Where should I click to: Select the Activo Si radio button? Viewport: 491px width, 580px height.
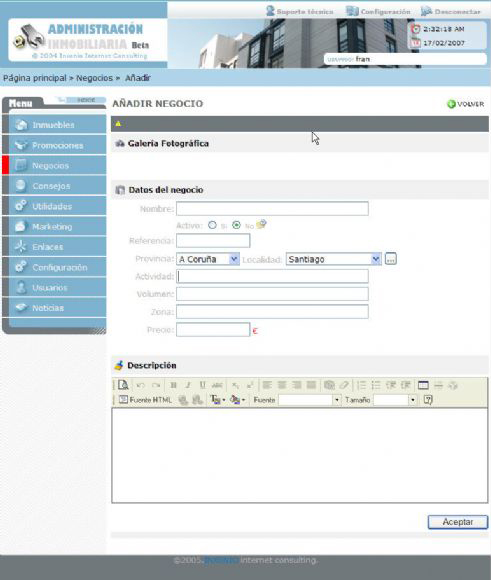pos(212,225)
